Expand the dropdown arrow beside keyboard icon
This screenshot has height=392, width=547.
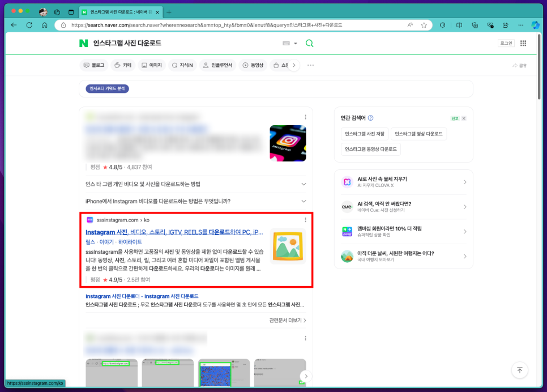[x=296, y=44]
